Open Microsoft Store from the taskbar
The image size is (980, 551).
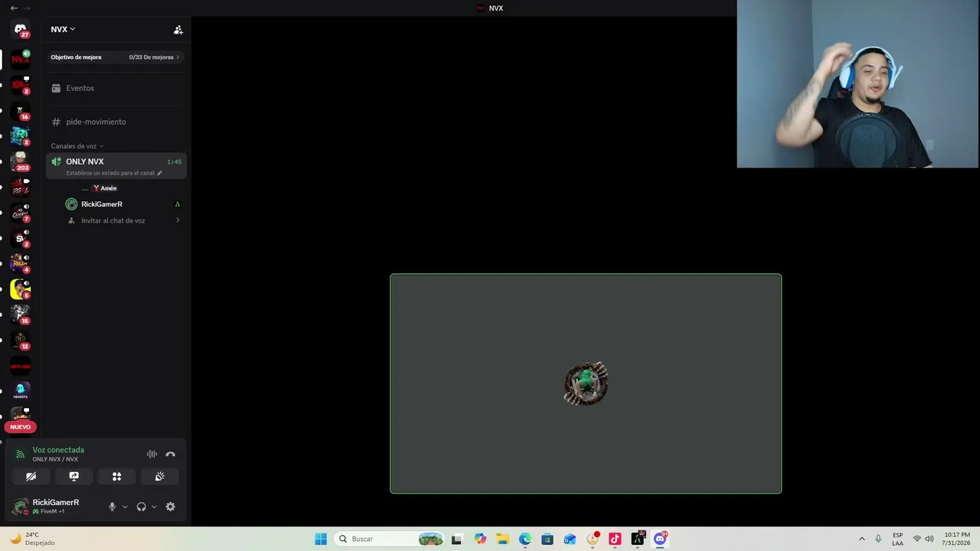[x=547, y=539]
